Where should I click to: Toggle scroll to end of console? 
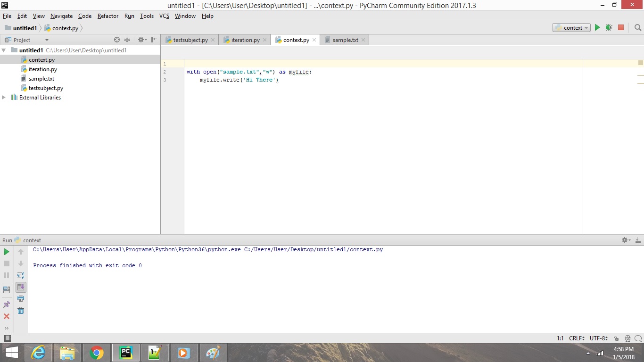pos(21,287)
